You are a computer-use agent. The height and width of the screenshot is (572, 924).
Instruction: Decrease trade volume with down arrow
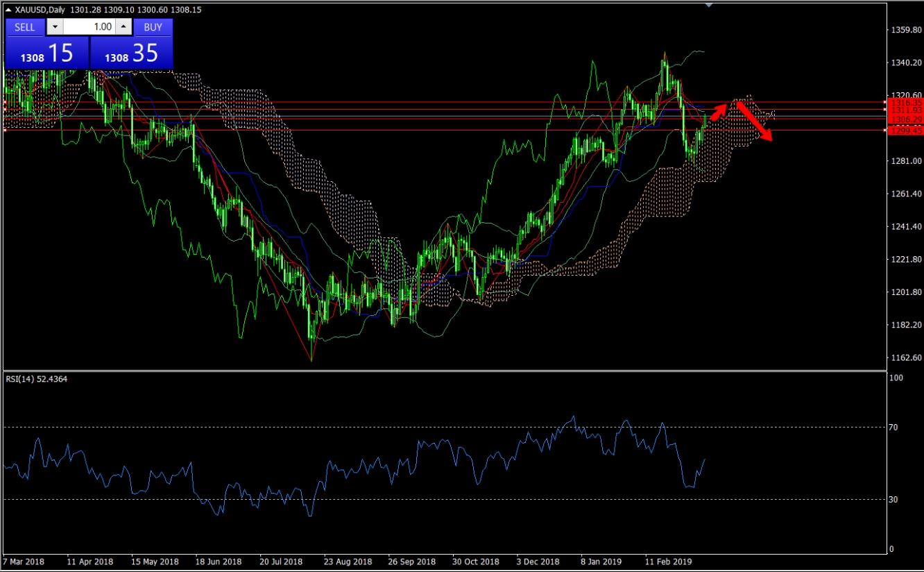pos(55,27)
